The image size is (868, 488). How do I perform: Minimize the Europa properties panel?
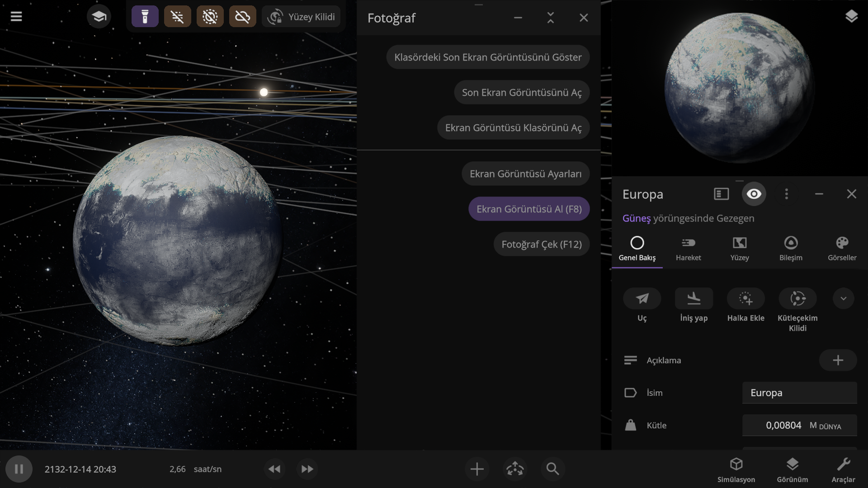tap(819, 194)
